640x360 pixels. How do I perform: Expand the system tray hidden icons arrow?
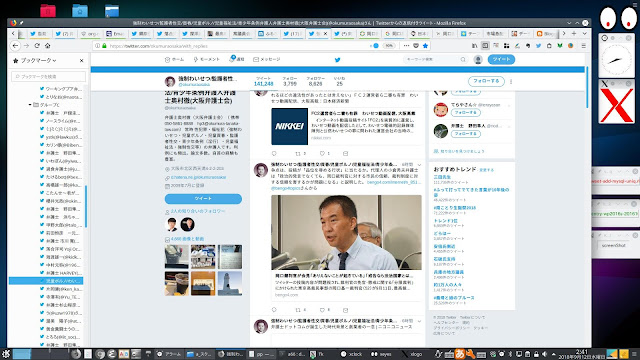pyautogui.click(x=553, y=354)
